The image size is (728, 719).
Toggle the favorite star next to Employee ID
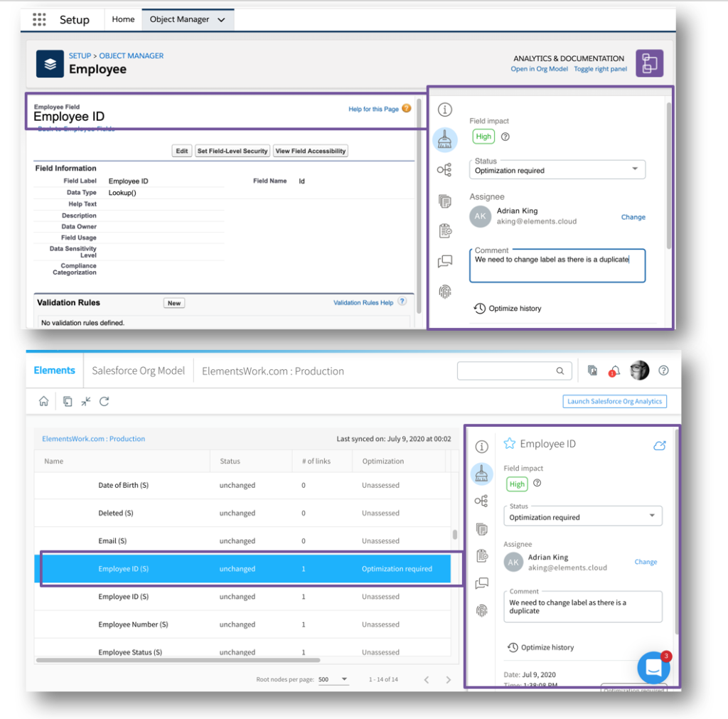tap(509, 444)
